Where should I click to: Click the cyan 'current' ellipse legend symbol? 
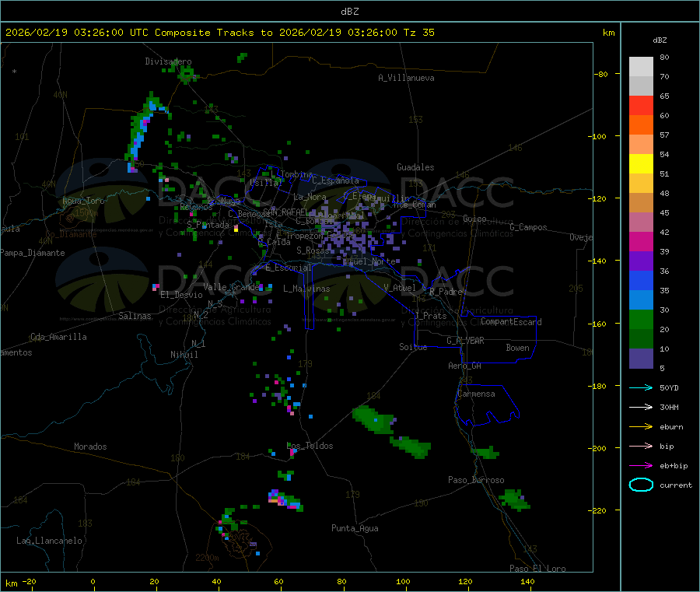tap(641, 485)
